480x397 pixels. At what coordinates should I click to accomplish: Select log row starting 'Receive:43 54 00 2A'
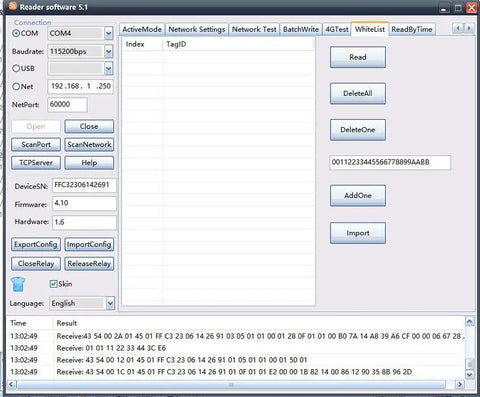pyautogui.click(x=236, y=336)
